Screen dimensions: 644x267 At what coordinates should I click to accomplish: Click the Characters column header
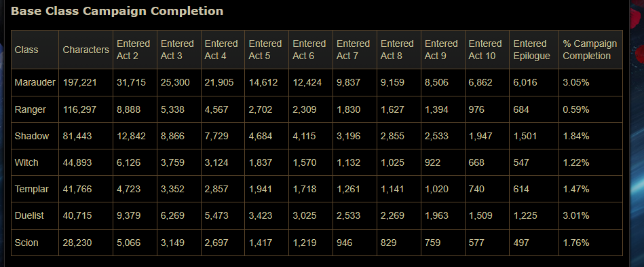86,50
